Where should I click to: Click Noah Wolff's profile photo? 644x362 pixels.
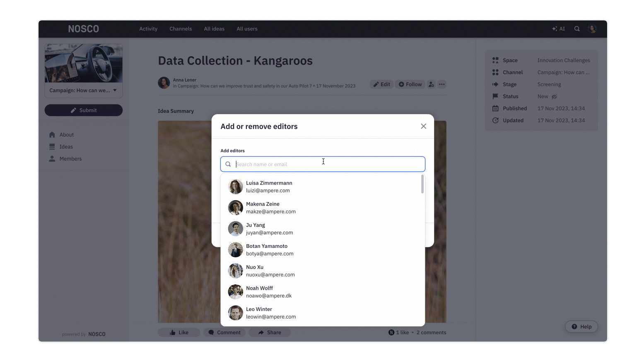236,292
